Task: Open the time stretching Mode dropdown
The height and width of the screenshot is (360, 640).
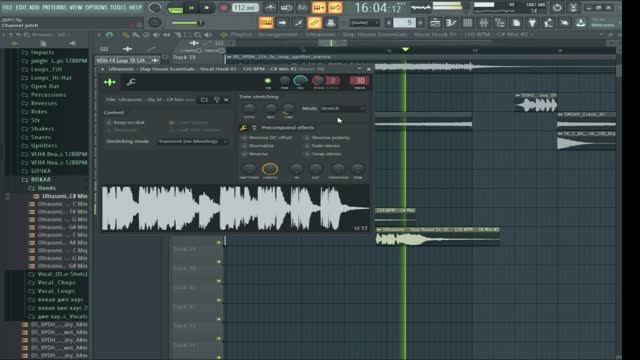Action: [342, 108]
